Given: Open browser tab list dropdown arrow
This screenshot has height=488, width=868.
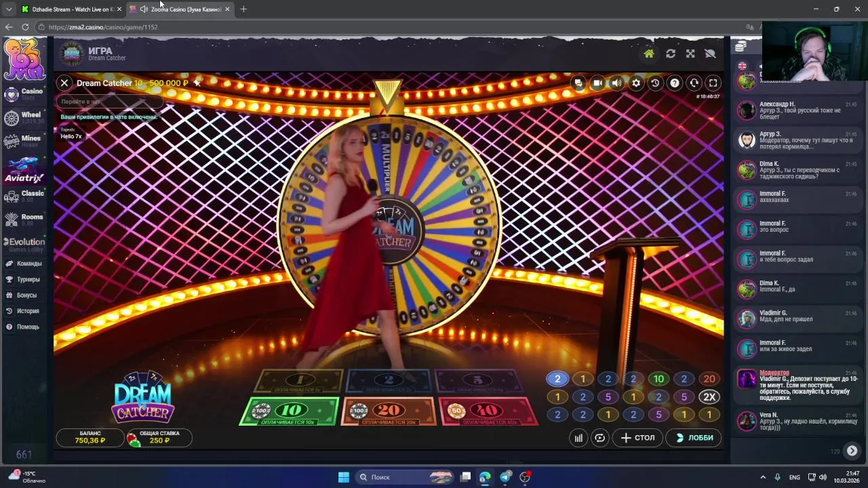Looking at the screenshot, I should (x=8, y=9).
